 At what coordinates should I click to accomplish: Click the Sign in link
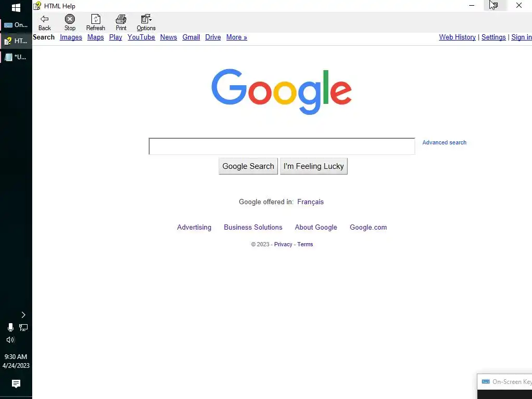pos(522,37)
